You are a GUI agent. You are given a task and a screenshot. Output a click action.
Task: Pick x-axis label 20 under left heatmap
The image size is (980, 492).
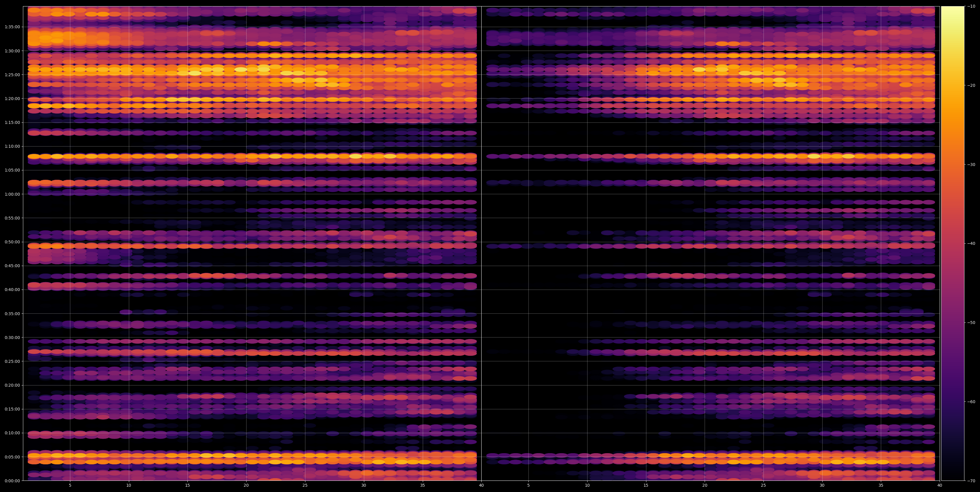pyautogui.click(x=246, y=486)
